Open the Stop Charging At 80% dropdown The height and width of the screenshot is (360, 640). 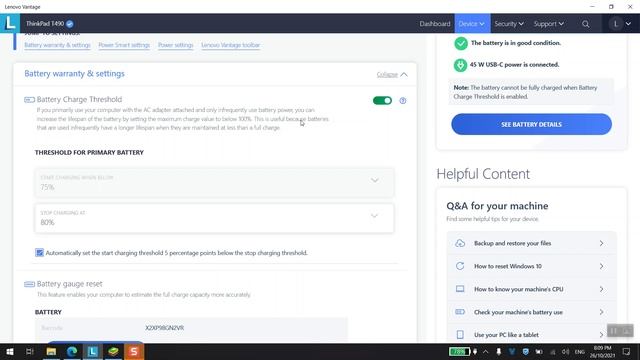214,218
